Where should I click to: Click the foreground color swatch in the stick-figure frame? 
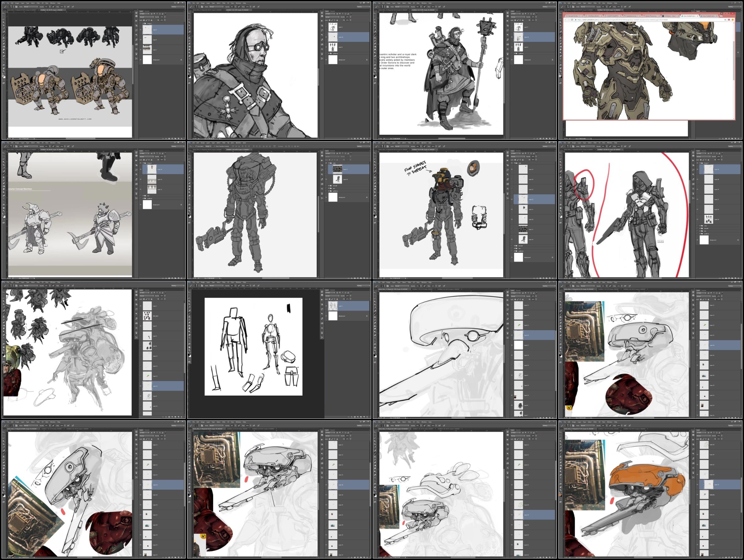click(189, 355)
